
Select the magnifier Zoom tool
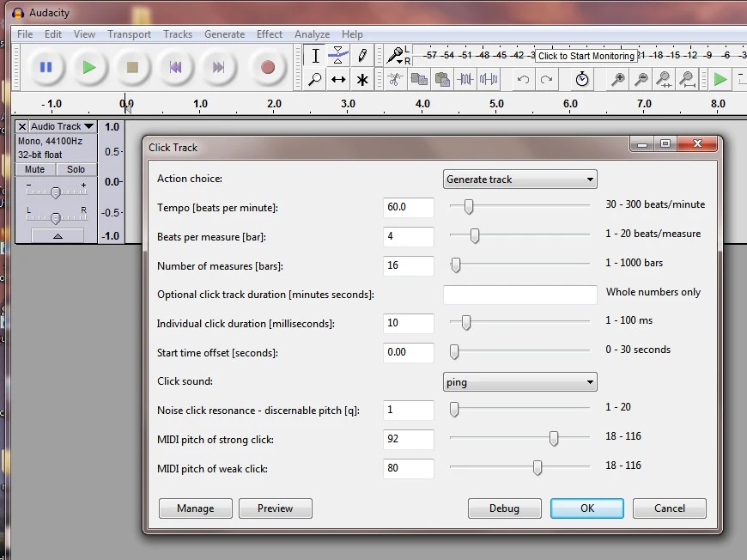[315, 79]
